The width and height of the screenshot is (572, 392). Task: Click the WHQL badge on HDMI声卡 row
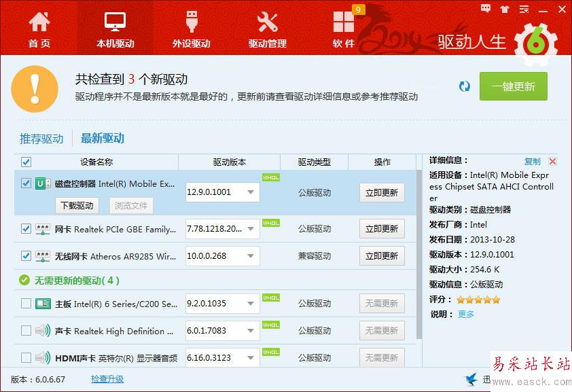(270, 352)
